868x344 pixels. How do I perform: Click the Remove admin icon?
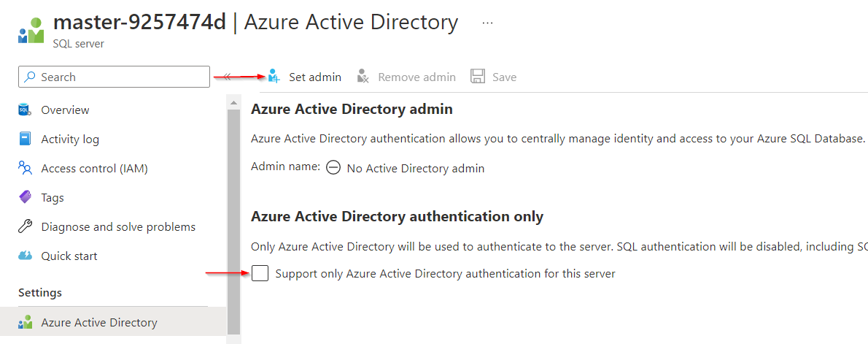coord(363,77)
